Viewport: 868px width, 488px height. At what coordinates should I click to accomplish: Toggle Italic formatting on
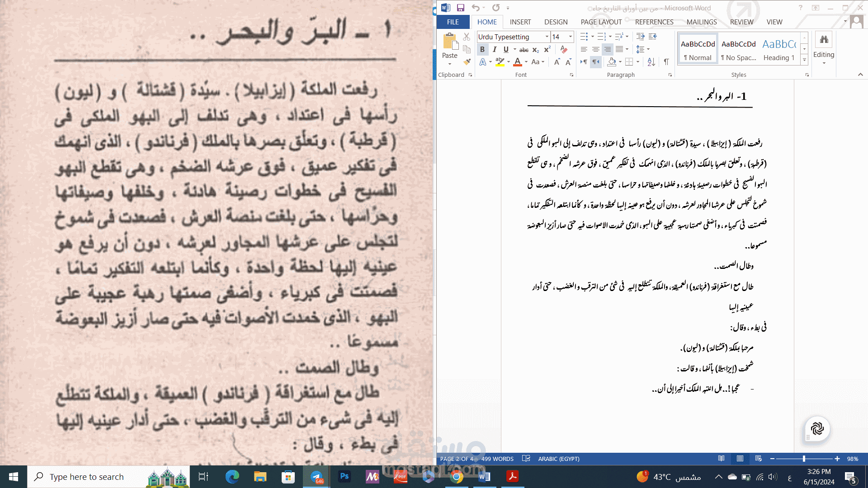coord(495,49)
